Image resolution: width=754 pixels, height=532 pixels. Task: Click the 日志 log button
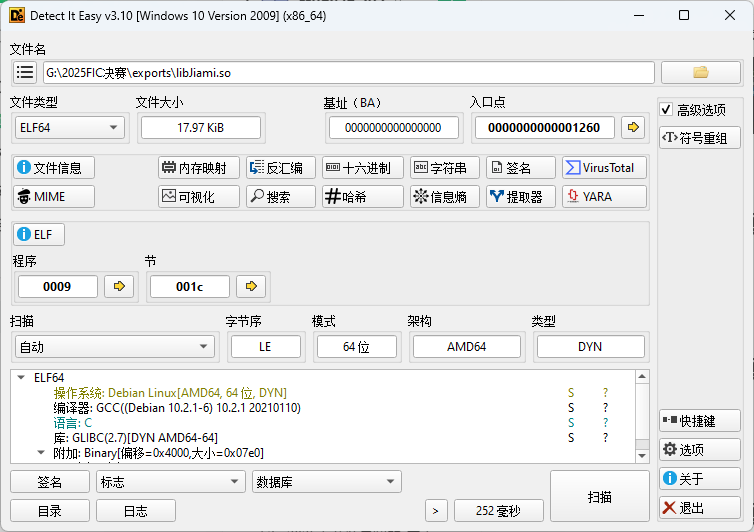[136, 510]
